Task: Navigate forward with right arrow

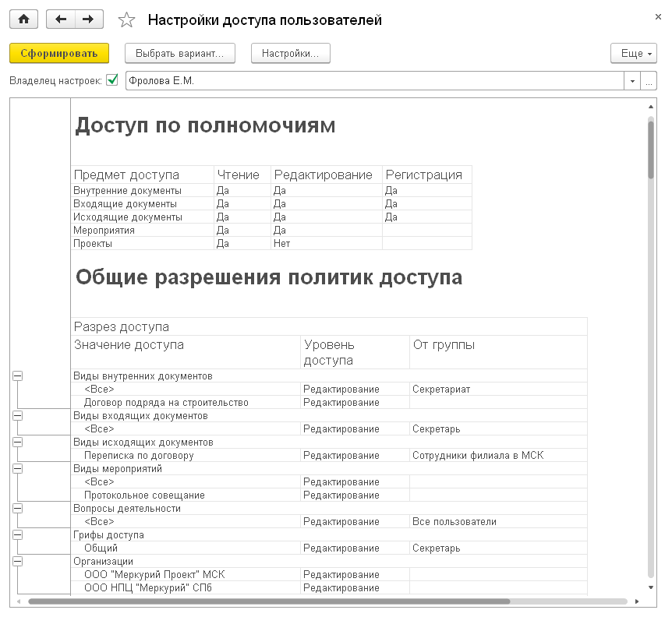Action: (x=89, y=19)
